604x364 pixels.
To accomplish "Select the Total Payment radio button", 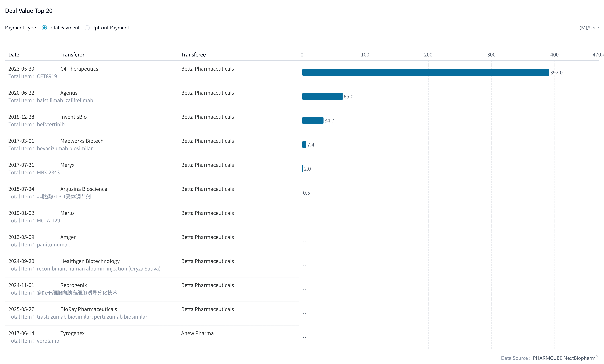I will pyautogui.click(x=44, y=28).
